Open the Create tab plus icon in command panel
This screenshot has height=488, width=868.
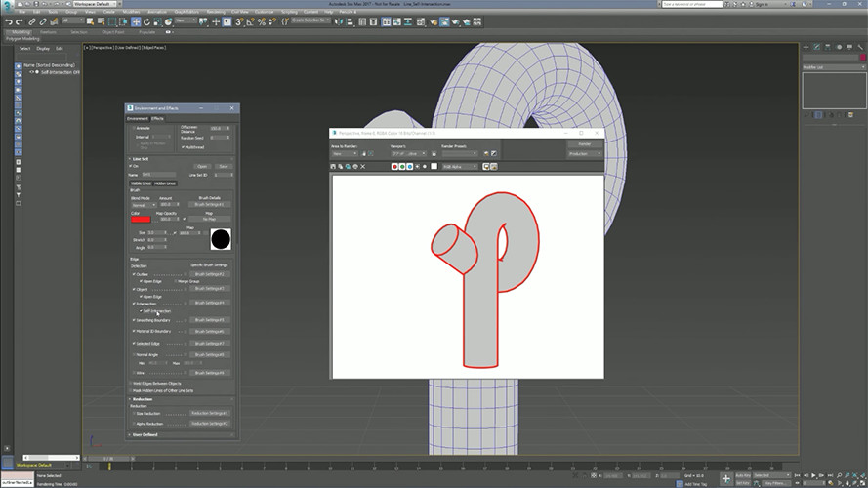(x=806, y=47)
